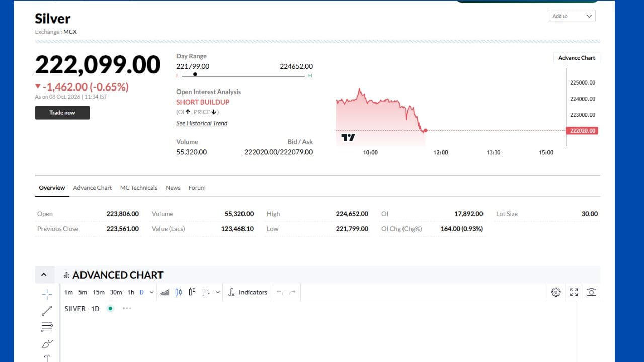Open the See Historical Trend link
The height and width of the screenshot is (362, 644).
pyautogui.click(x=202, y=123)
